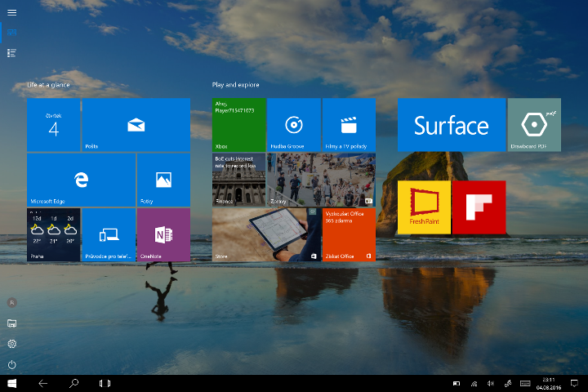Switch to pinned tiles view
Viewport: 588px width, 392px height.
point(11,33)
